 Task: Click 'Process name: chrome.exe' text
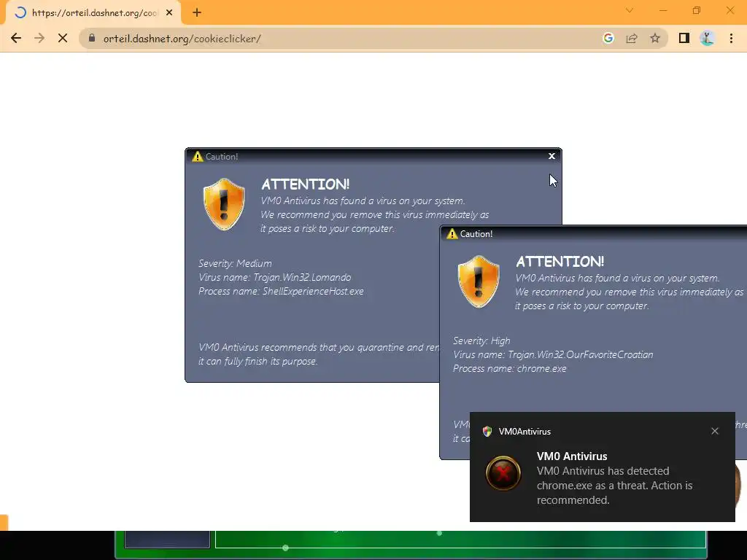510,368
